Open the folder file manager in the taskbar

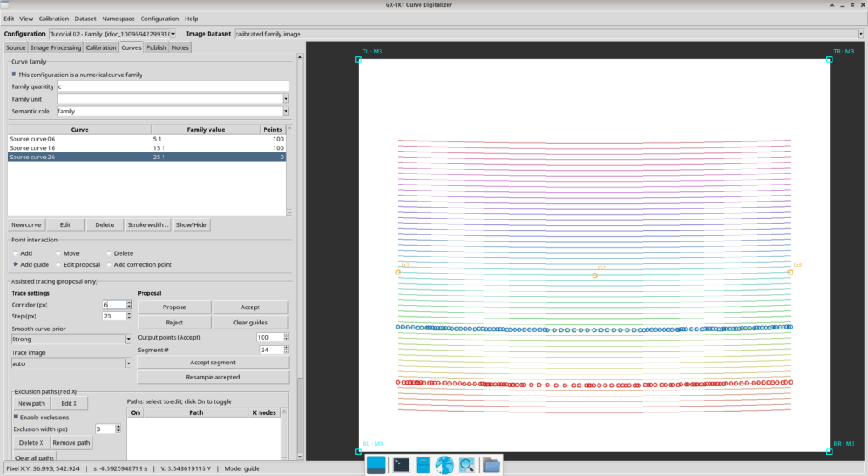pyautogui.click(x=491, y=465)
